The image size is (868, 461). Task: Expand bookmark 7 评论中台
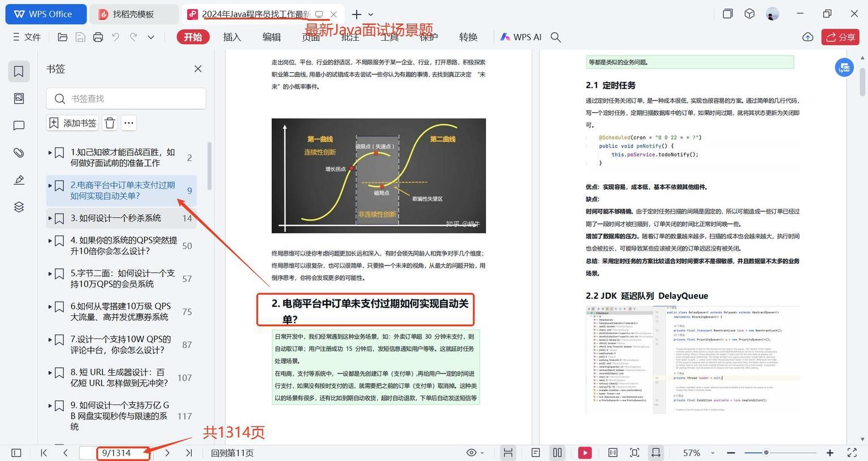[x=50, y=340]
